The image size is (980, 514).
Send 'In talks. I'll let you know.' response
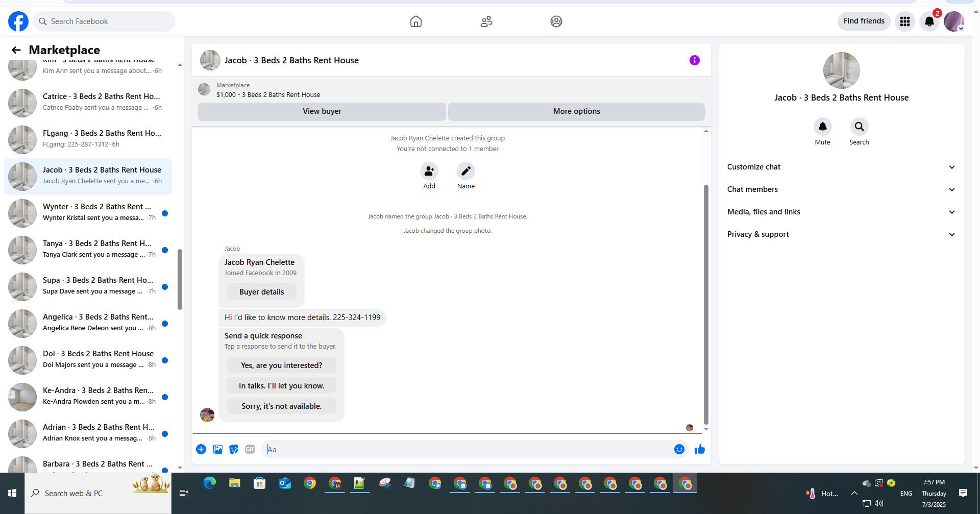(x=281, y=386)
